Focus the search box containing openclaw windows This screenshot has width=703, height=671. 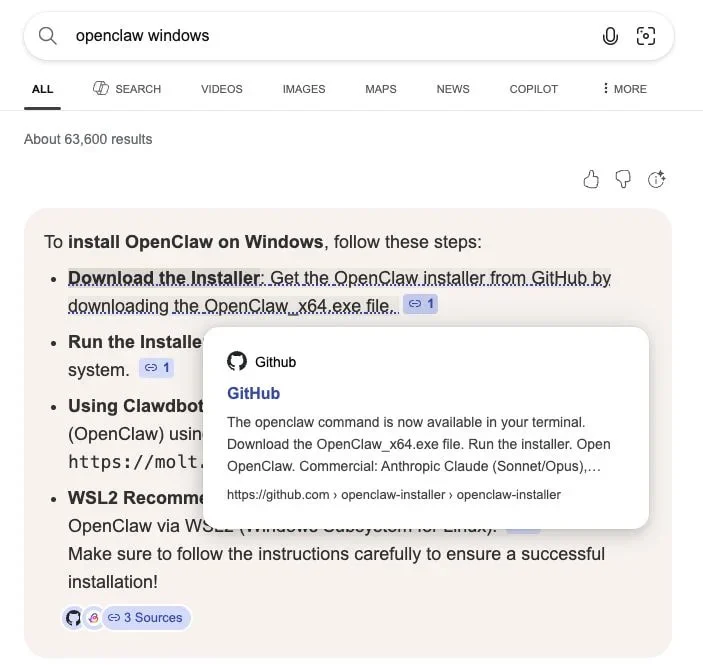pyautogui.click(x=320, y=36)
